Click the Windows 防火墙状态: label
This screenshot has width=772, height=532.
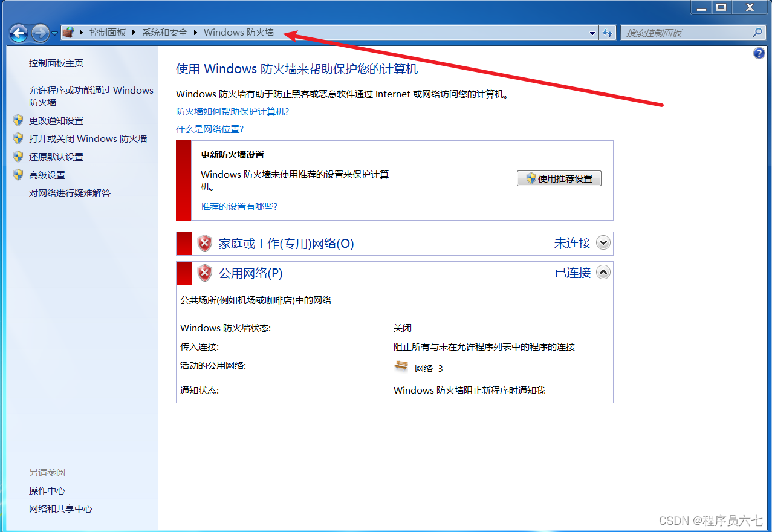click(x=225, y=328)
